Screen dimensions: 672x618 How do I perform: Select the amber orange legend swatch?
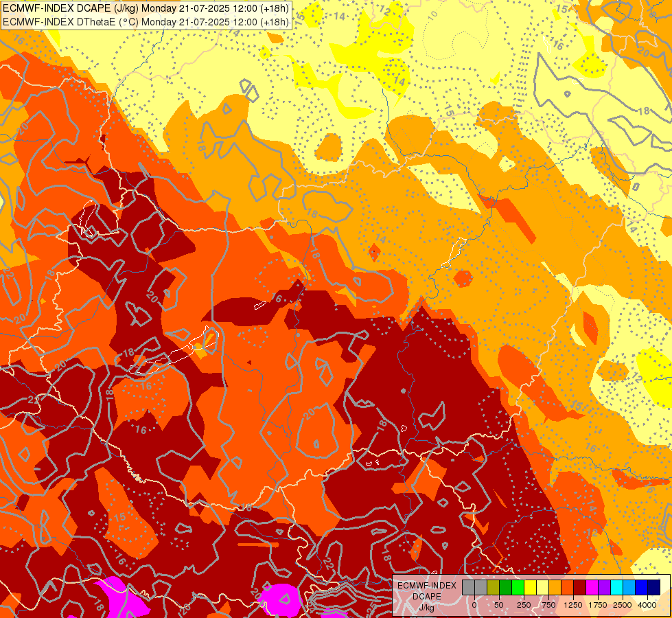click(x=555, y=588)
